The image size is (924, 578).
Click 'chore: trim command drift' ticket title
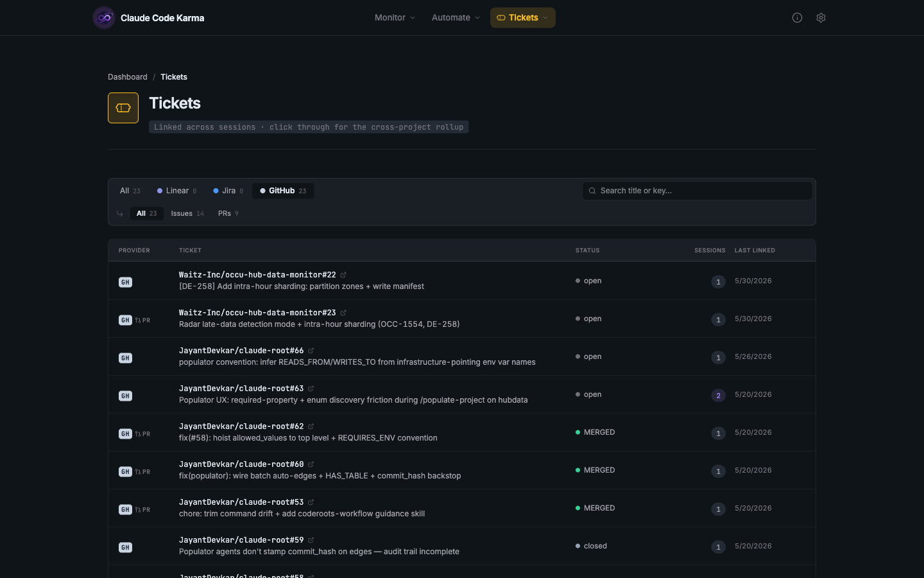302,514
